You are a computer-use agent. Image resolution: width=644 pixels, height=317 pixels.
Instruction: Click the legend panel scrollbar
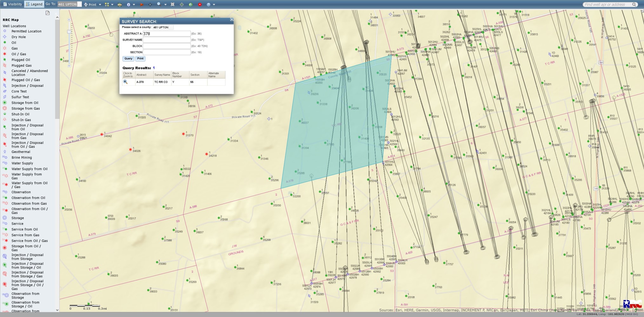click(57, 69)
